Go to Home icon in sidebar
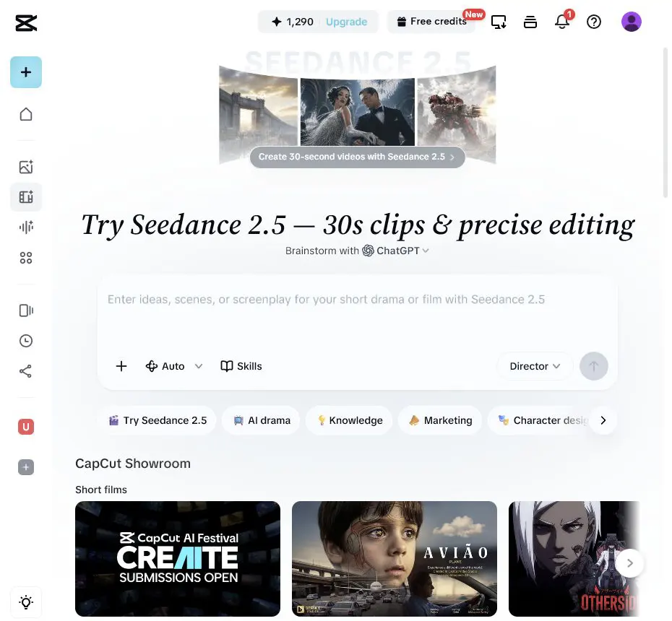672x621 pixels. pyautogui.click(x=26, y=114)
